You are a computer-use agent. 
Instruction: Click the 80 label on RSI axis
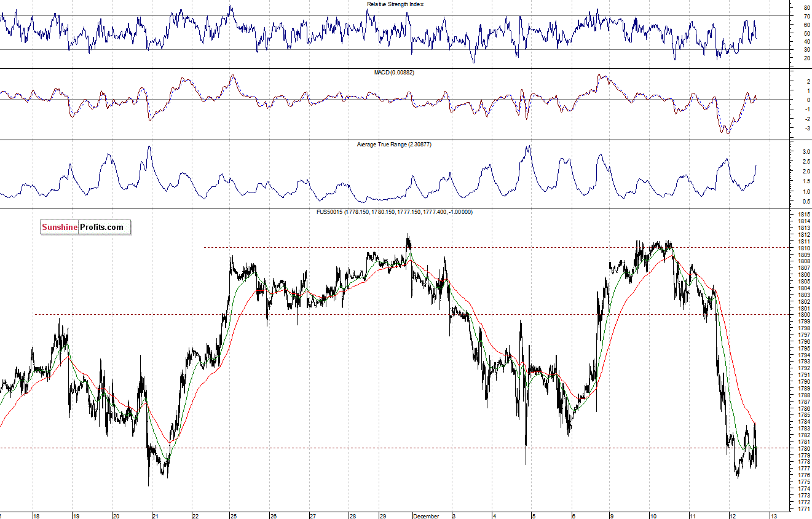tap(806, 8)
